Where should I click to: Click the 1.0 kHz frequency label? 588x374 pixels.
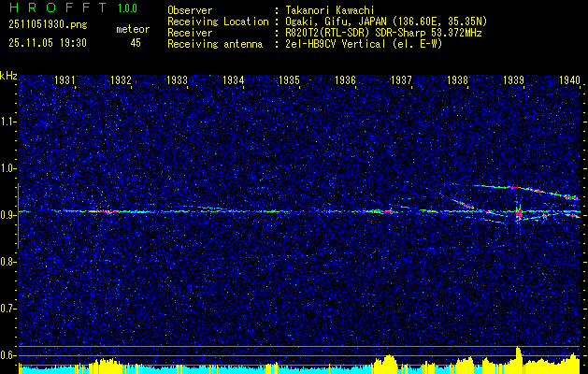[x=7, y=168]
